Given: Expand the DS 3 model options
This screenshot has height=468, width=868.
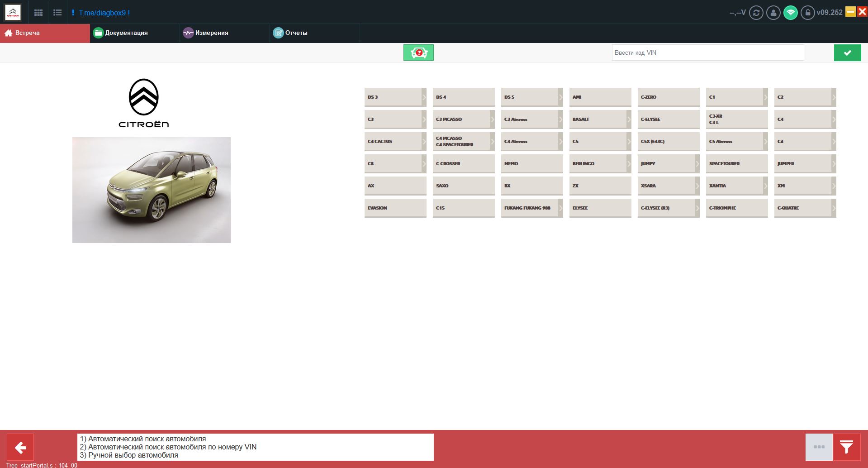Looking at the screenshot, I should click(x=424, y=97).
